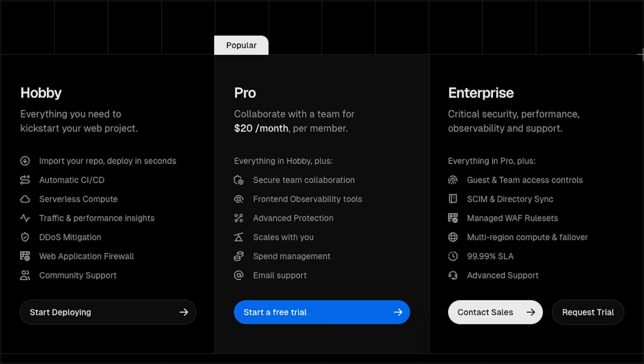Click the Secure team collaboration globe icon

(x=239, y=180)
